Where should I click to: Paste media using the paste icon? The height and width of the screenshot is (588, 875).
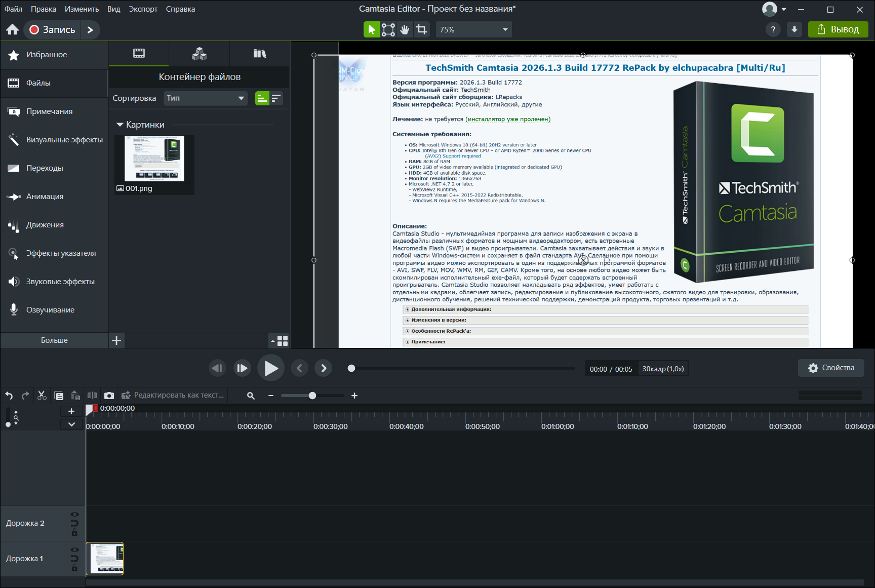[x=75, y=396]
